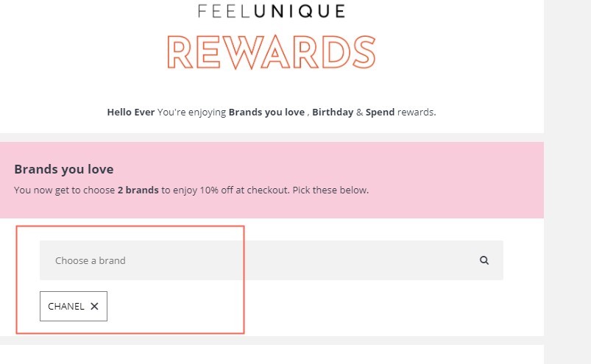Click the Hello Ever greeting text
Image resolution: width=591 pixels, height=364 pixels.
131,113
